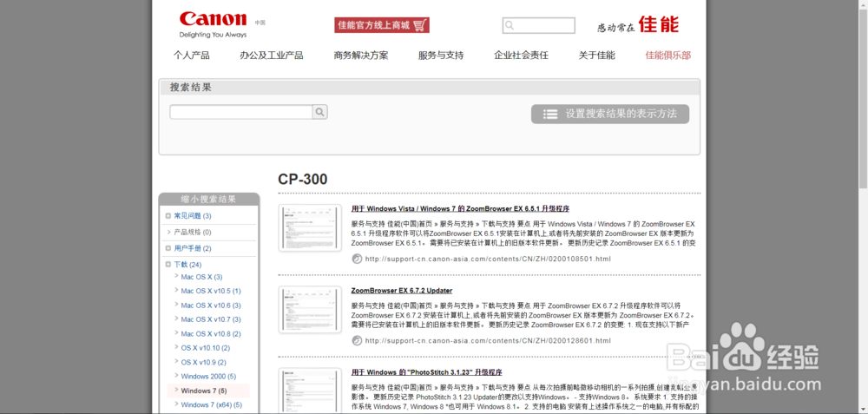
Task: Filter by Mac OS X v10.8 (2)
Action: pyautogui.click(x=211, y=334)
